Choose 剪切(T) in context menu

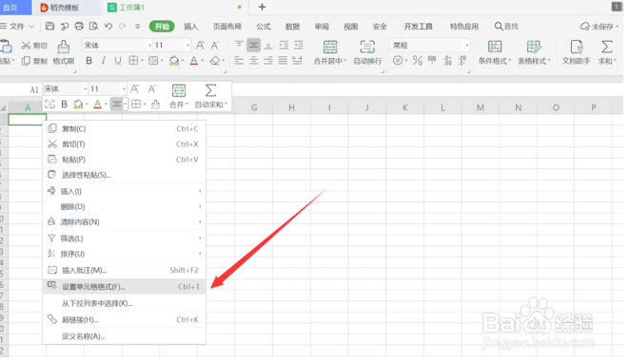(125, 144)
